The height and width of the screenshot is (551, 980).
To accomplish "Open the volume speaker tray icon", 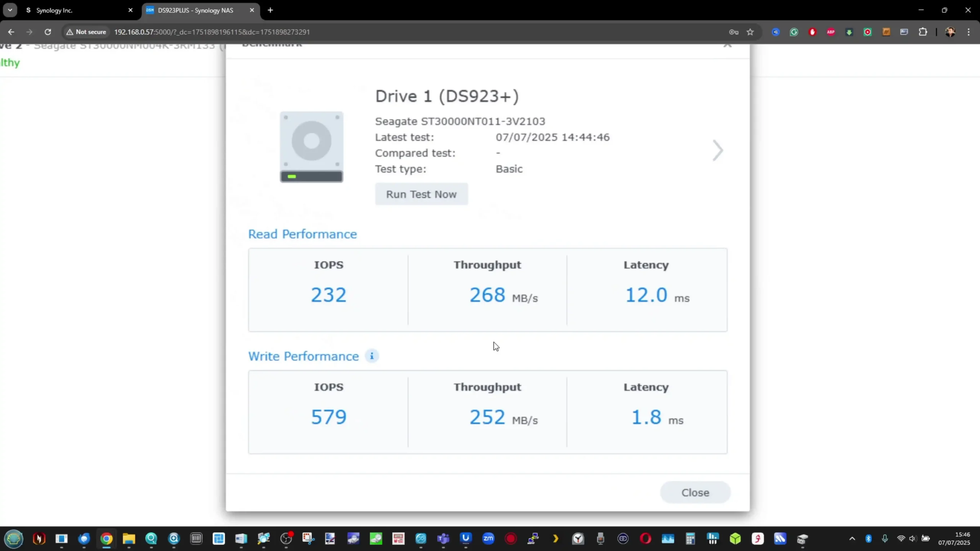I will (913, 539).
